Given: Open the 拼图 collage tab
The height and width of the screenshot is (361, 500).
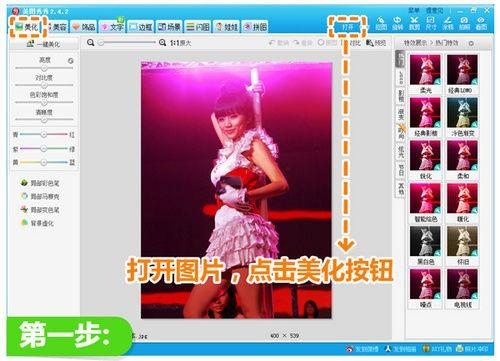Looking at the screenshot, I should click(255, 27).
